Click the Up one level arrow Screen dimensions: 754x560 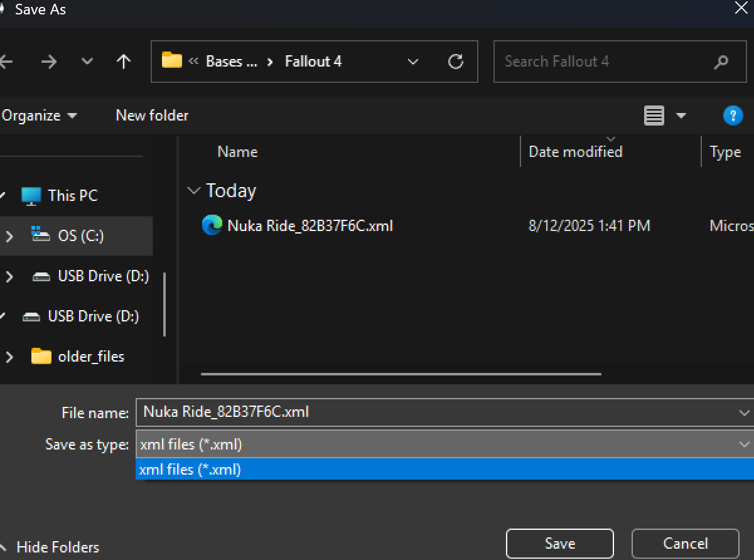tap(124, 62)
